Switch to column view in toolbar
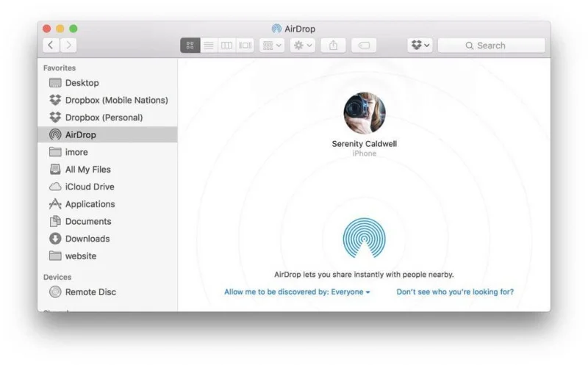 pos(227,46)
